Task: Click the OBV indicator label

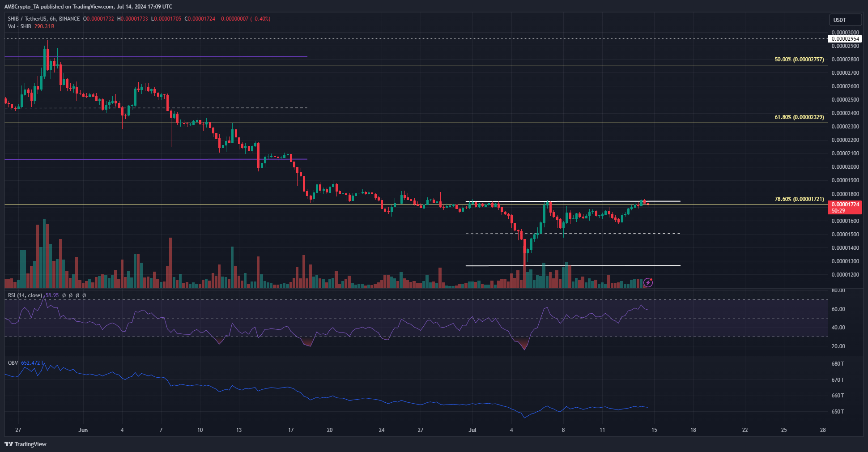Action: 13,363
